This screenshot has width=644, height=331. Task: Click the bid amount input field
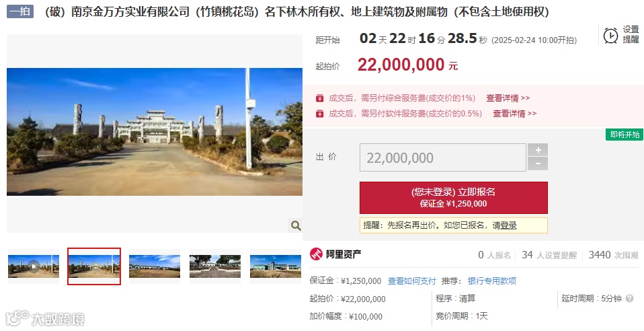coord(443,157)
